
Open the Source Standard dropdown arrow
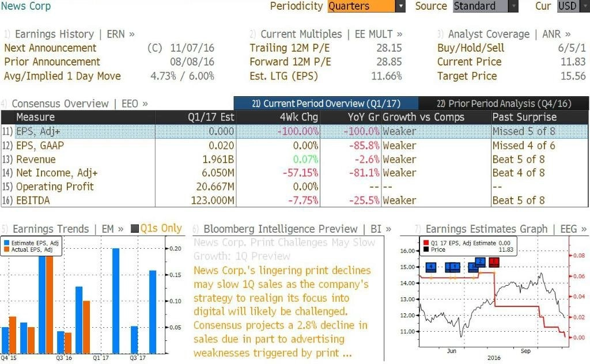point(513,6)
